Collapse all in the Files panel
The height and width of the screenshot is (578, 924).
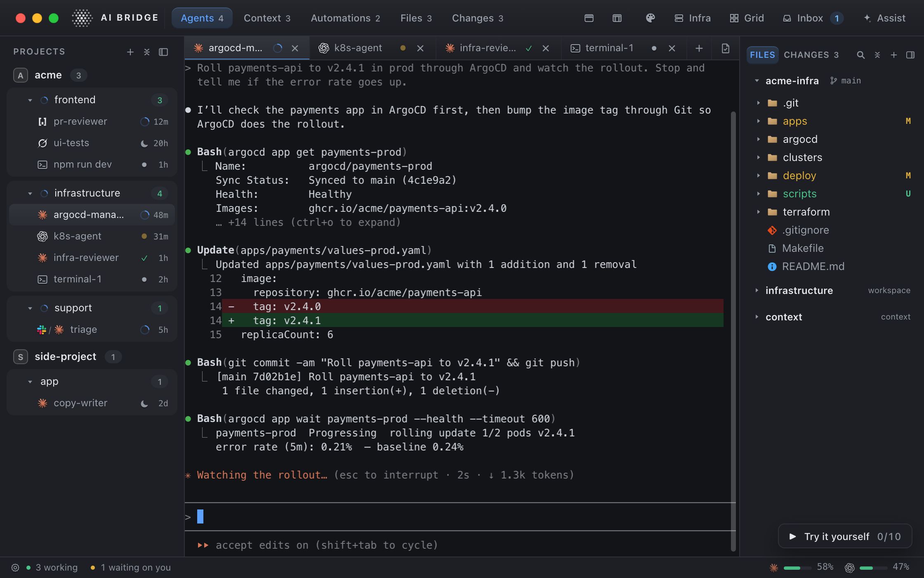coord(877,55)
